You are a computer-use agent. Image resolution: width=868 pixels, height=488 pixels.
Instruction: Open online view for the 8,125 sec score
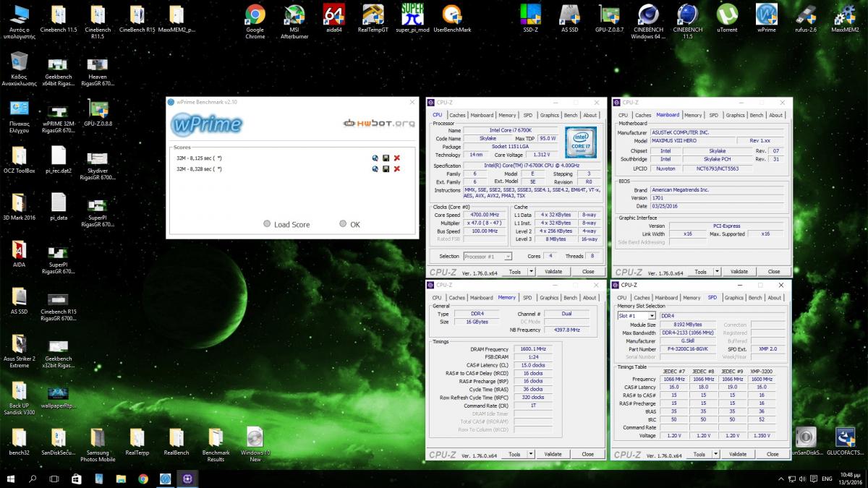tap(375, 158)
